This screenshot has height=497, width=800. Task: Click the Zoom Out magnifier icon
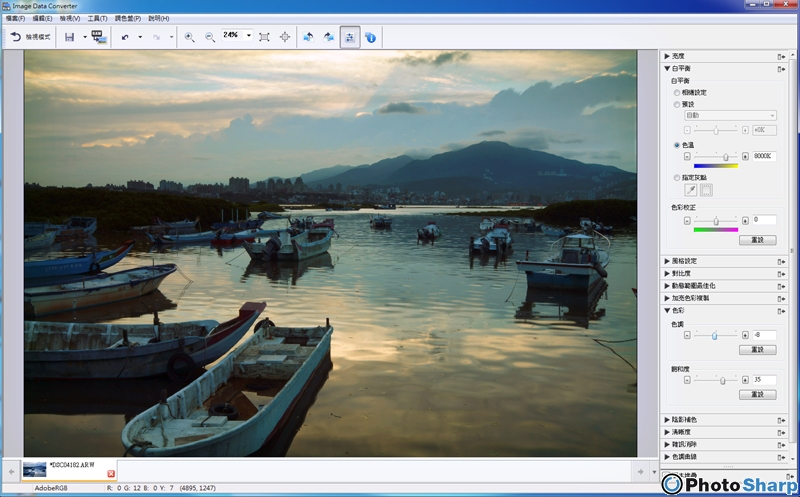pyautogui.click(x=210, y=37)
